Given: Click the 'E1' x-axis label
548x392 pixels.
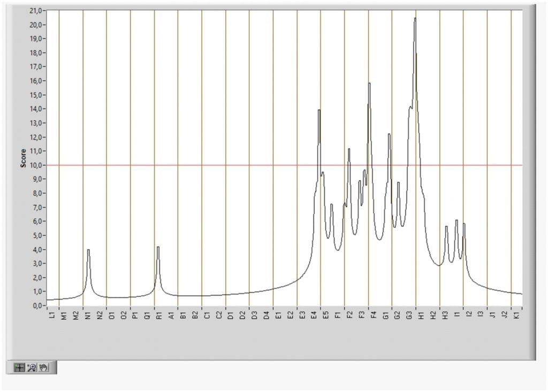Looking at the screenshot, I should (278, 315).
